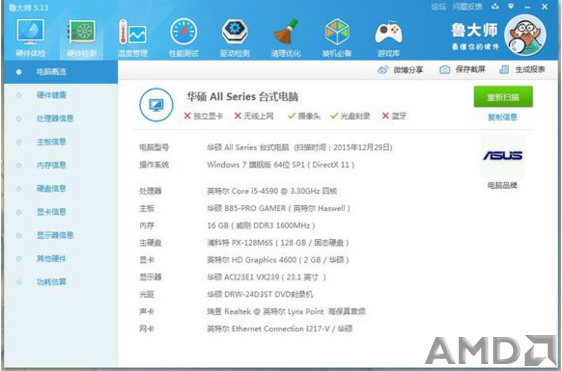The width and height of the screenshot is (562, 371).
Task: Click the Ethernet Connection I217-V value
Action: (280, 329)
